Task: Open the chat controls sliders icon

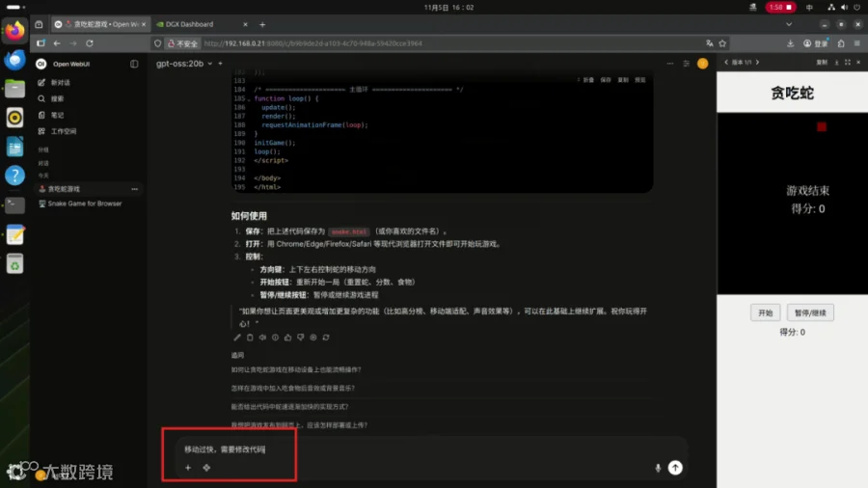Action: pos(687,64)
